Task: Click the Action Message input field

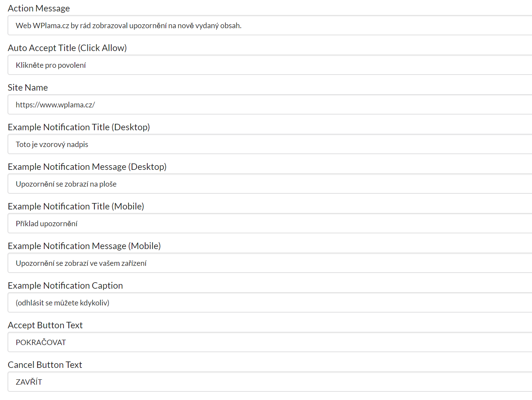Action: 270,25
